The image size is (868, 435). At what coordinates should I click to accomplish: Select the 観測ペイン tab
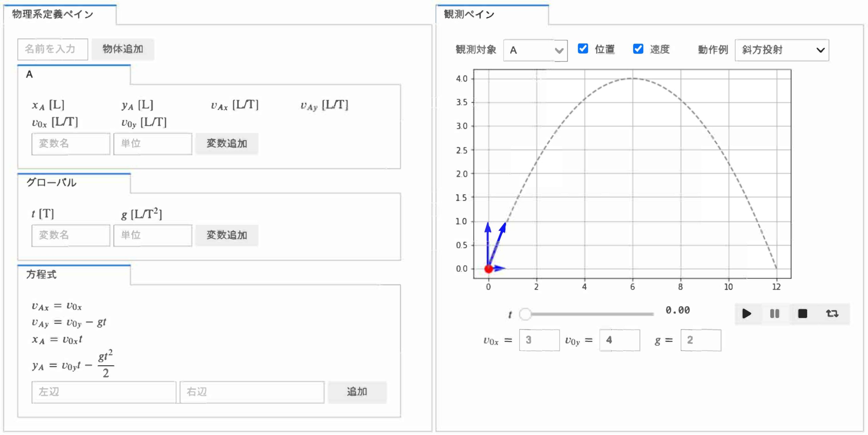[492, 15]
